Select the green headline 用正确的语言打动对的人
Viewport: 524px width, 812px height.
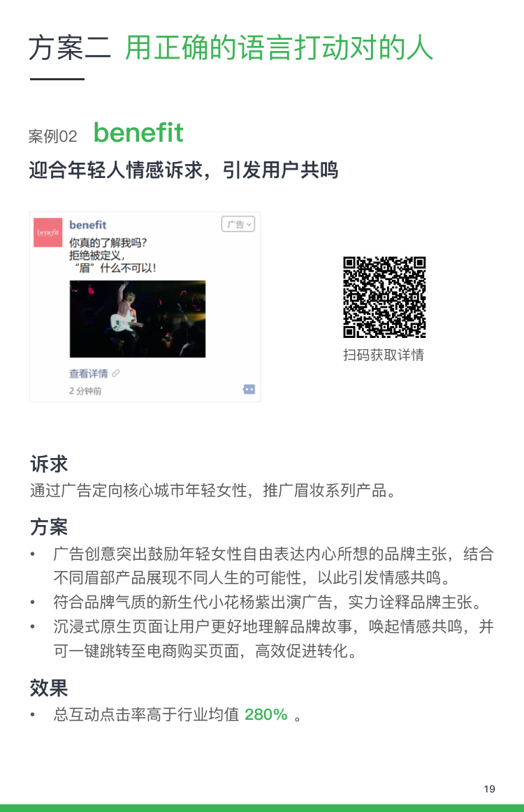click(279, 48)
